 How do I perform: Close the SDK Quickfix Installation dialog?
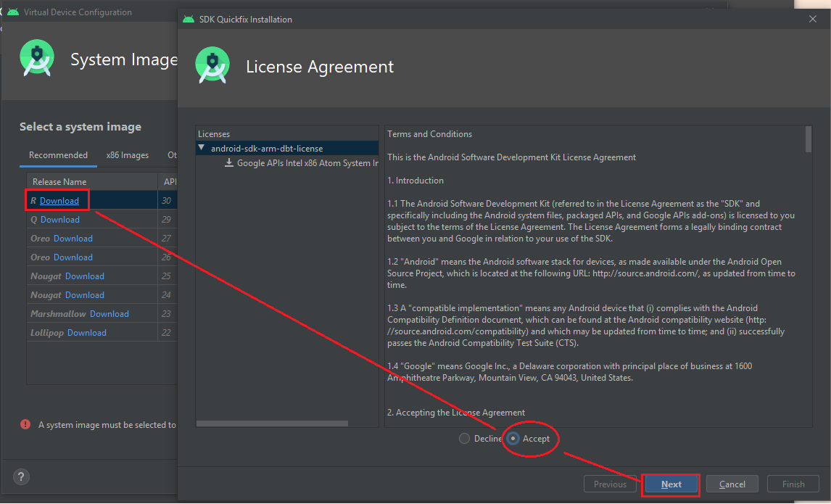[812, 19]
